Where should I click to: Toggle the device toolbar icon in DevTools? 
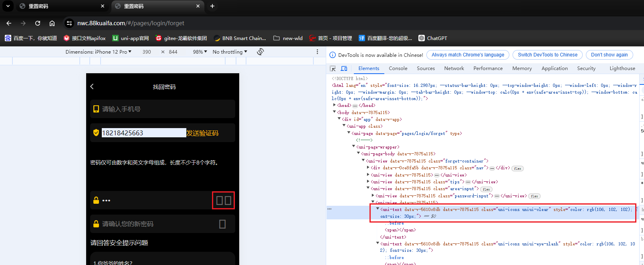click(x=344, y=68)
